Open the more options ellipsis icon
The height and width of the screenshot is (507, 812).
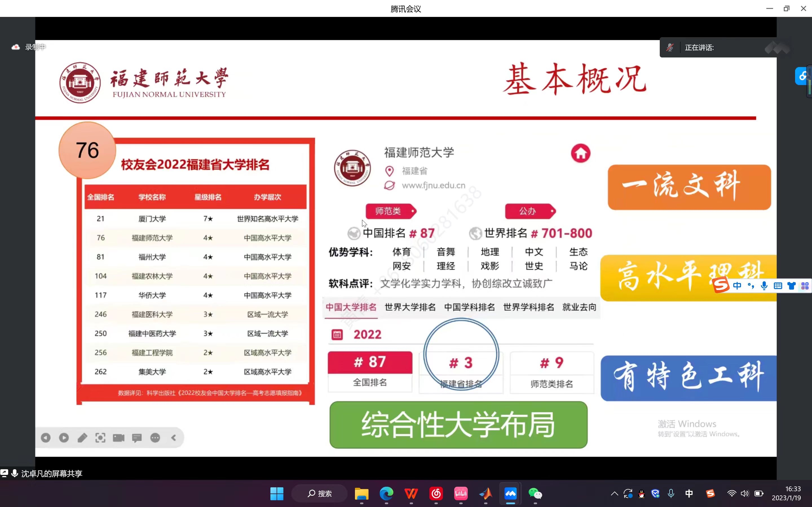coord(155,438)
